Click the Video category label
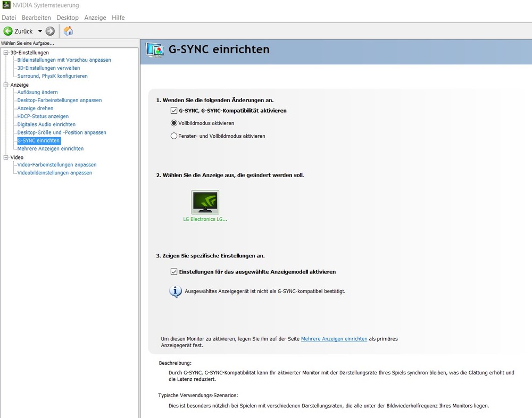The height and width of the screenshot is (418, 532). click(x=16, y=157)
